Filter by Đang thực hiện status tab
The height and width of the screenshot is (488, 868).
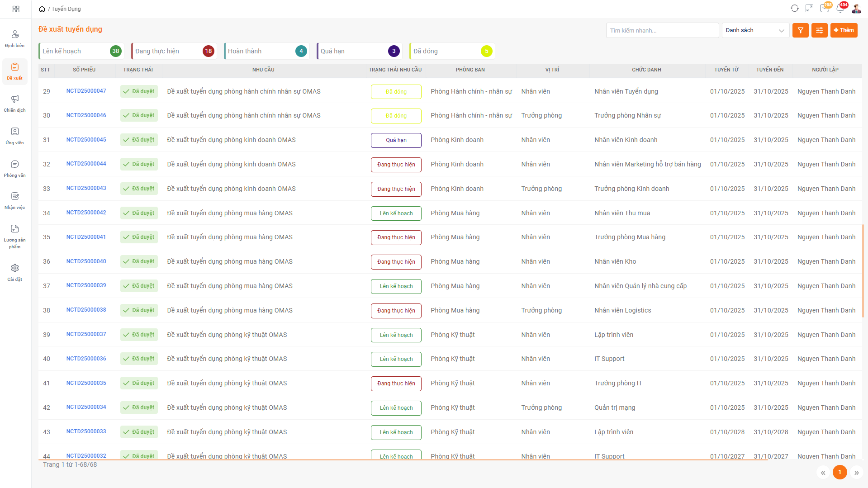pyautogui.click(x=174, y=51)
